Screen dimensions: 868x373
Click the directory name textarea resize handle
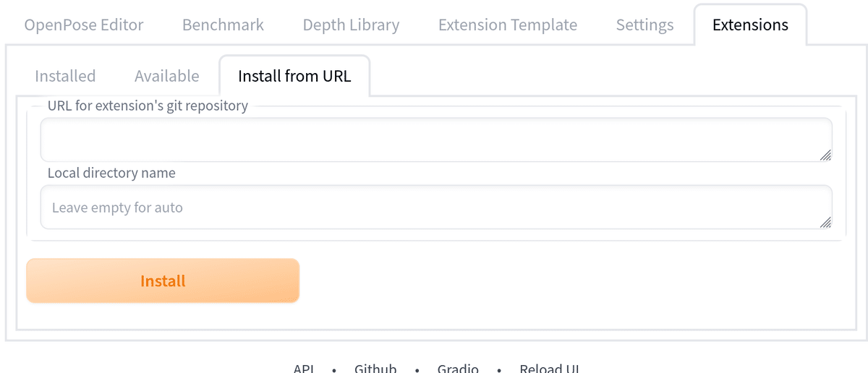[x=825, y=223]
